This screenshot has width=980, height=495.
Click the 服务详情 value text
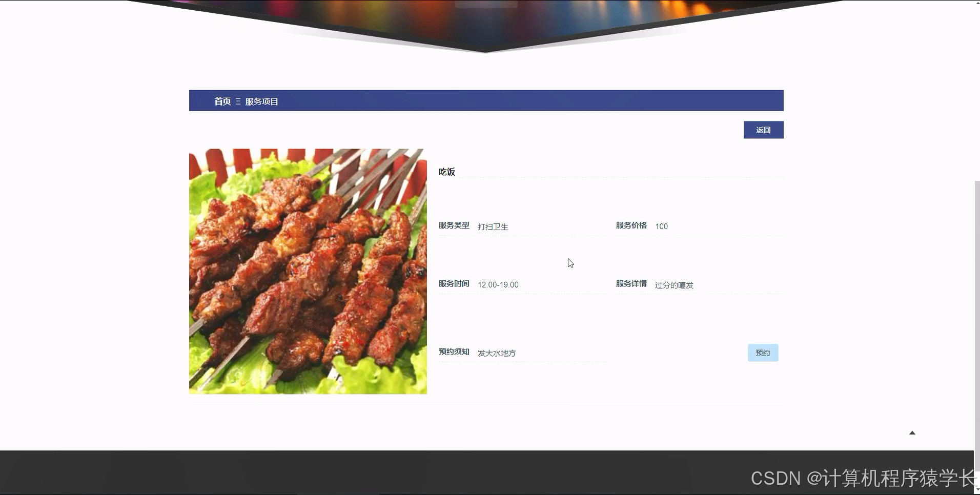[674, 285]
